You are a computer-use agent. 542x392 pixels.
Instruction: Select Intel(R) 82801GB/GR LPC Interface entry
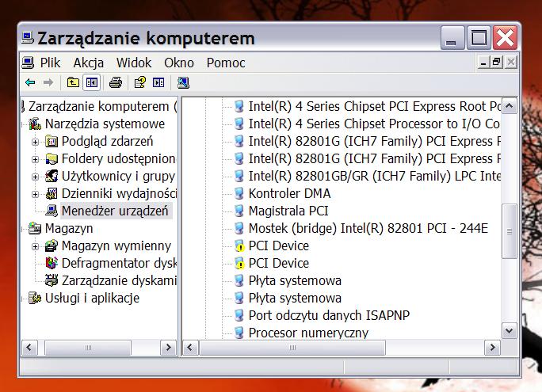[374, 176]
